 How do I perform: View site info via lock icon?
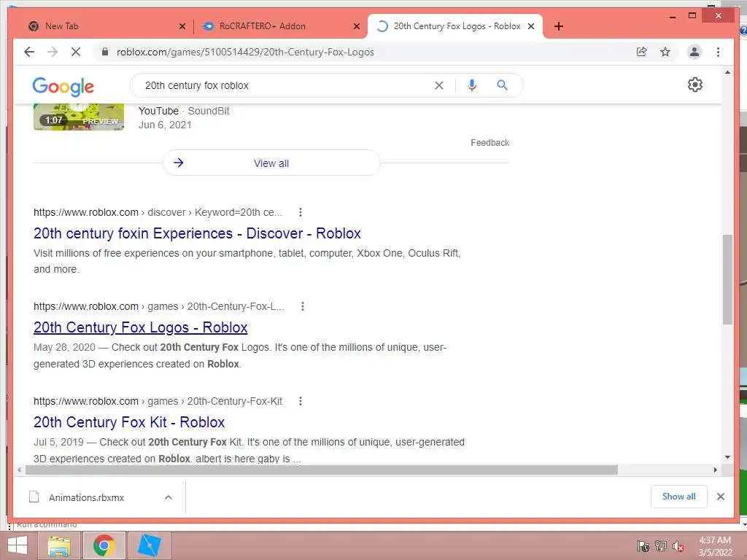click(x=105, y=52)
